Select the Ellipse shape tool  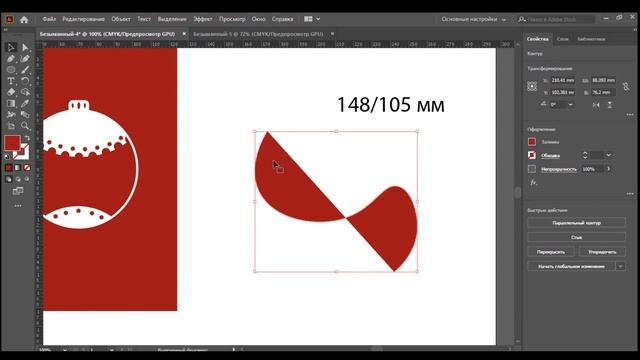point(11,70)
